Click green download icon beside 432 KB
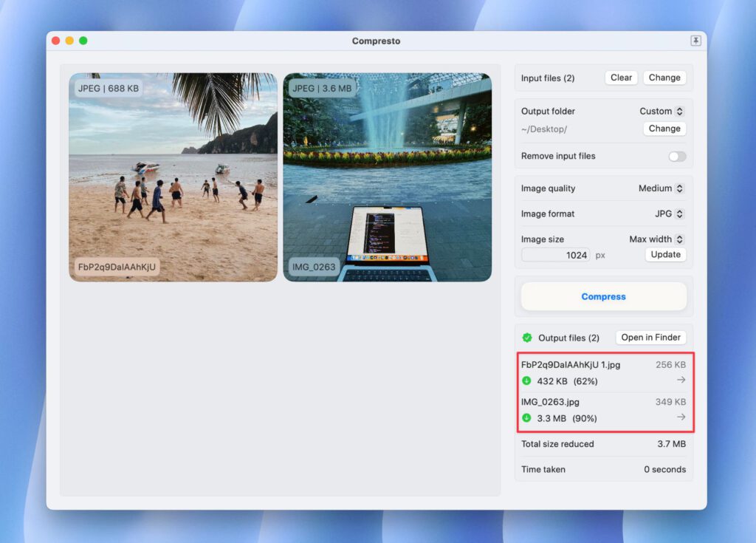This screenshot has height=543, width=756. 526,381
